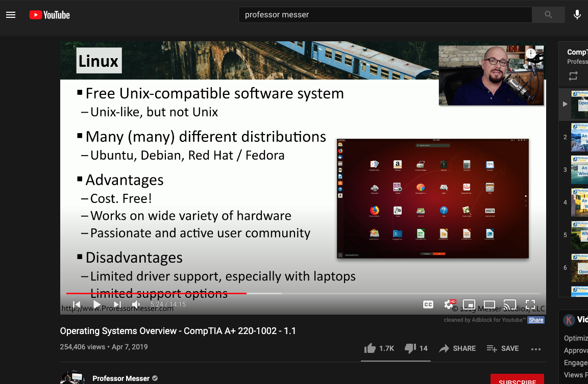
Task: Open Professor Messer channel avatar
Action: 72,377
